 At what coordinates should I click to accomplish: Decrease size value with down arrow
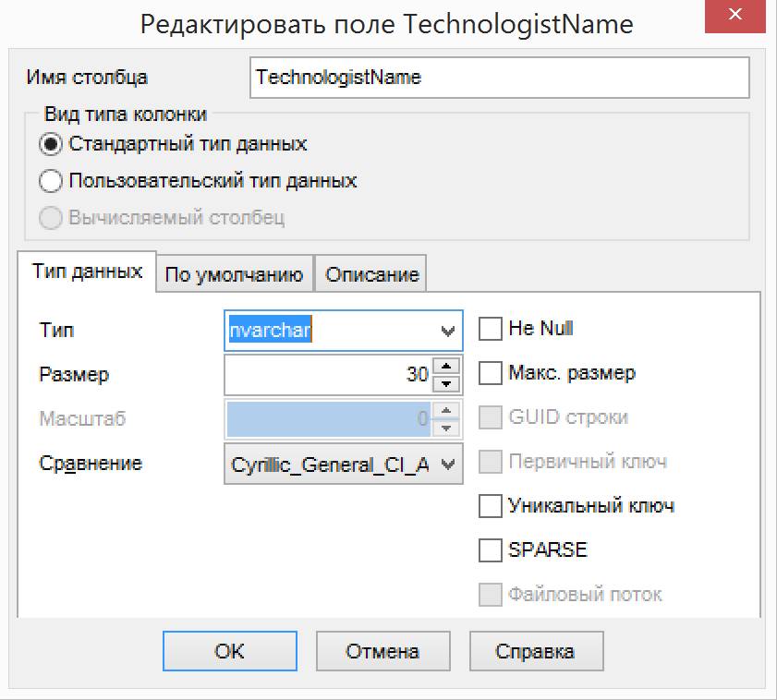[x=447, y=383]
